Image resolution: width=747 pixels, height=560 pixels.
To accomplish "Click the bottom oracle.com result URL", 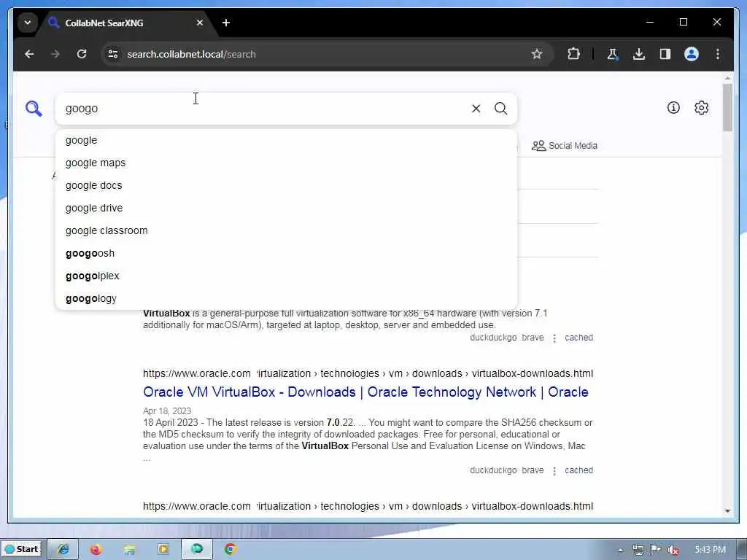I will (368, 506).
